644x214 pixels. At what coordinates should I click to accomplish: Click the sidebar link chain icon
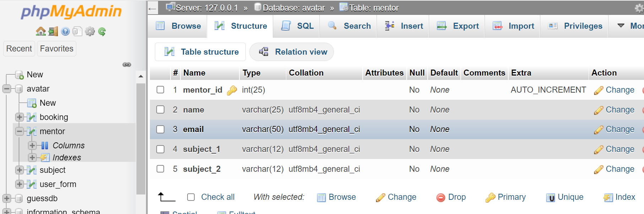(x=127, y=65)
